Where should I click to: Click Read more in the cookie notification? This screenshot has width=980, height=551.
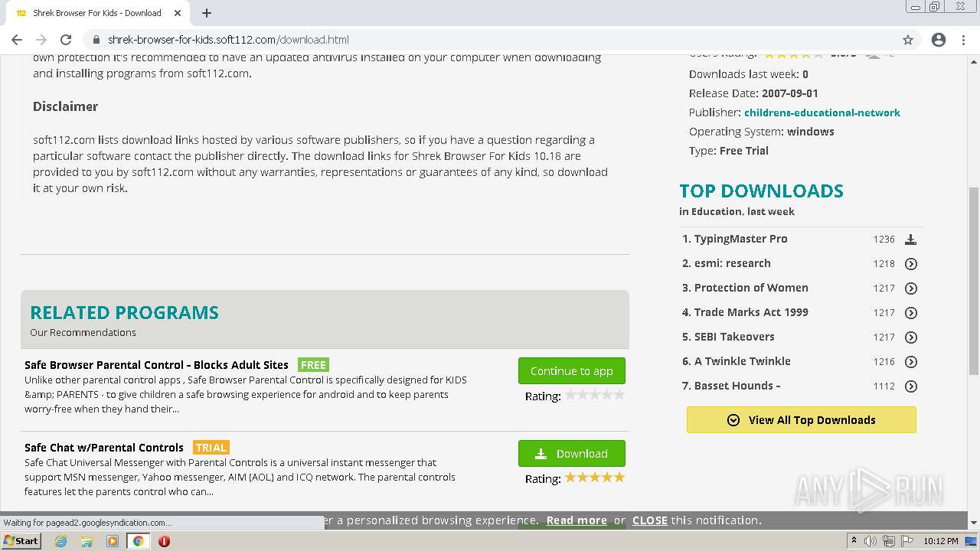click(x=577, y=520)
